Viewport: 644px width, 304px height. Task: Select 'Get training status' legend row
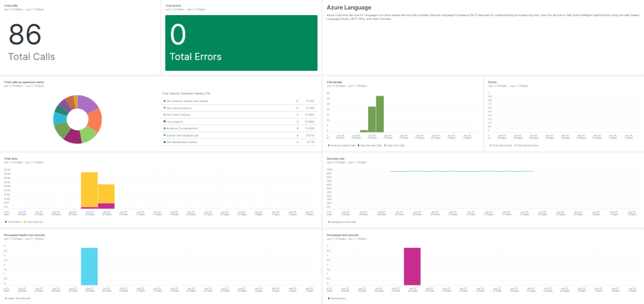tap(180, 108)
